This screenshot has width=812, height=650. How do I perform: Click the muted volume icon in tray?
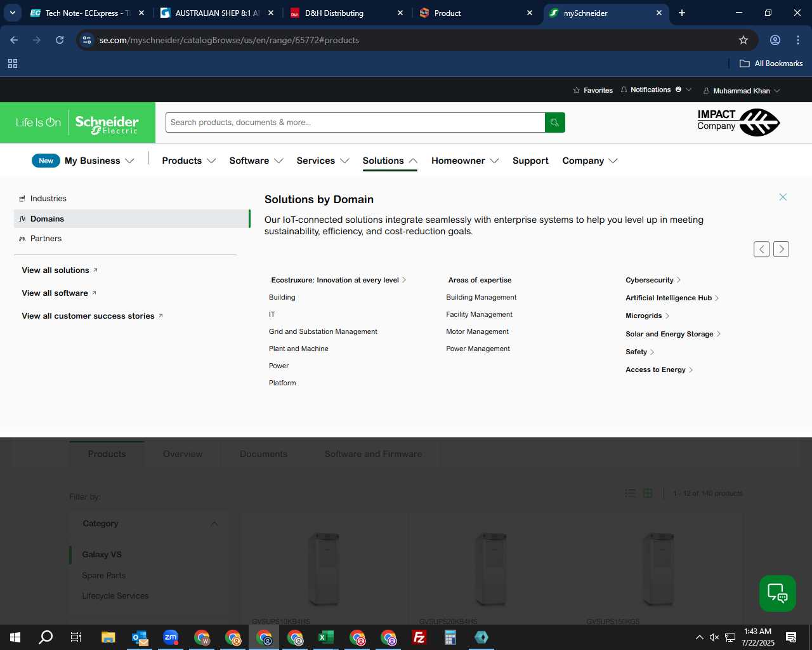click(x=714, y=637)
